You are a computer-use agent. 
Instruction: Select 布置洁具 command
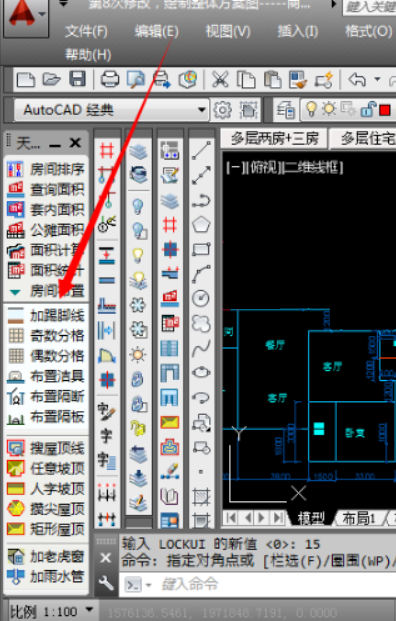point(46,376)
